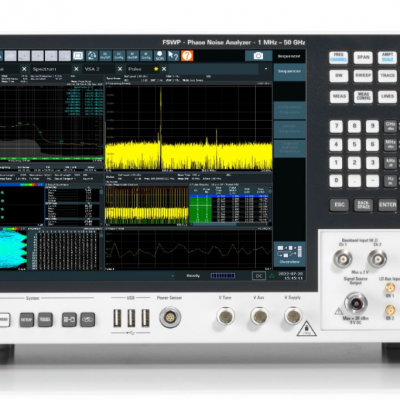
Task: Push number key 9 on keypad
Action: [372, 126]
